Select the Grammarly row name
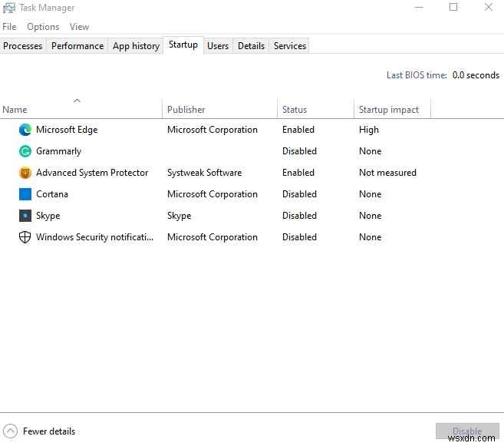Viewport: 504px width, 446px height. (x=58, y=151)
